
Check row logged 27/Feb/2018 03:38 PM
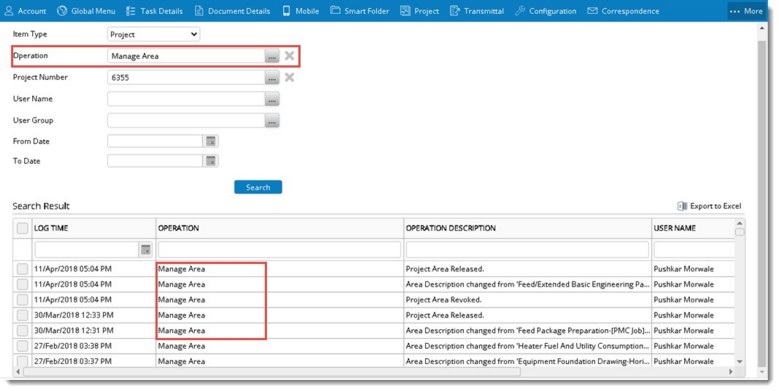pyautogui.click(x=22, y=346)
